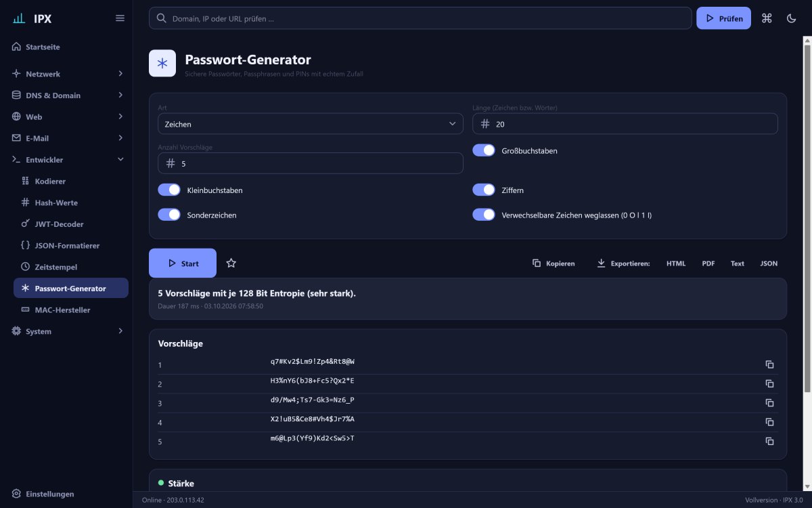Image resolution: width=812 pixels, height=508 pixels.
Task: Open Passwort-Generator in the sidebar
Action: click(71, 288)
